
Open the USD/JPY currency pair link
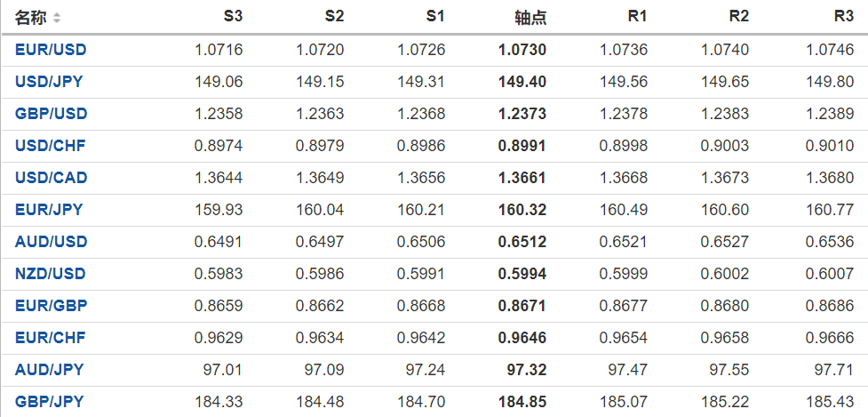[x=51, y=82]
